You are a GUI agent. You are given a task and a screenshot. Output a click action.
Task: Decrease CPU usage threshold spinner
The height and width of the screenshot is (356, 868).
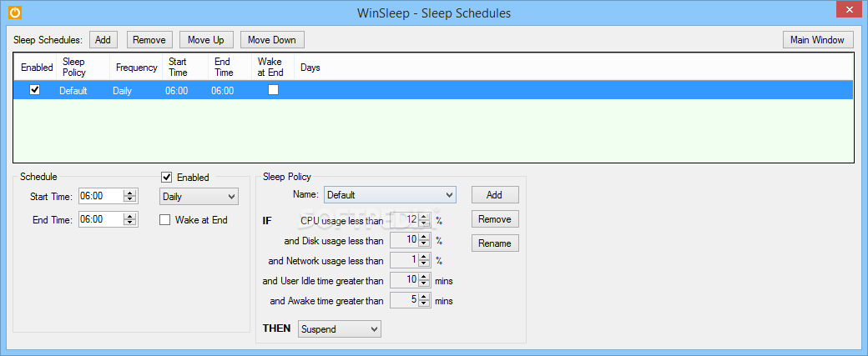424,223
